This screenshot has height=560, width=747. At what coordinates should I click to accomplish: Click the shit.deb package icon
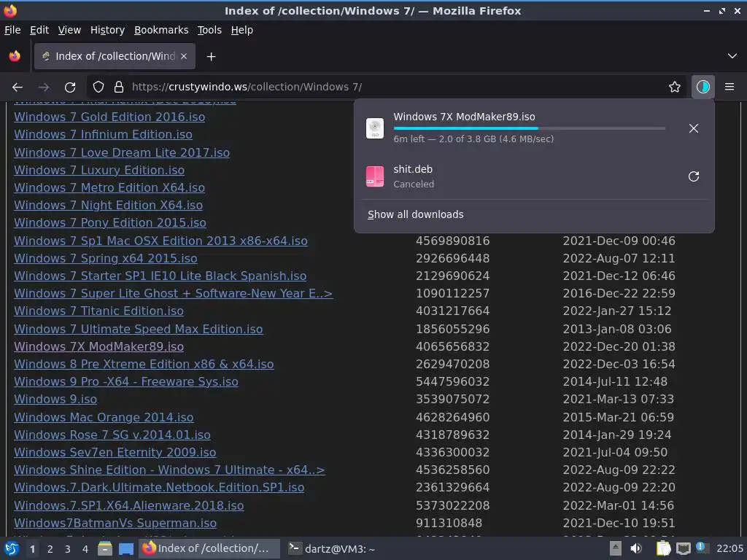(375, 176)
